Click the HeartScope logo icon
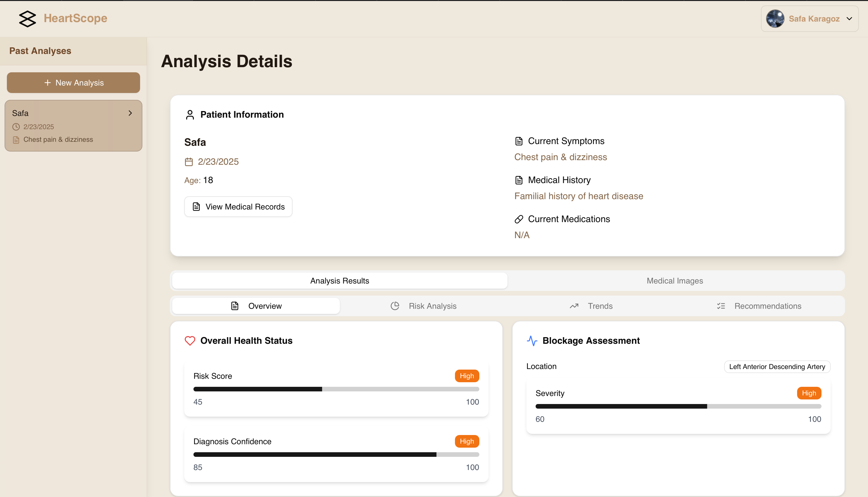The width and height of the screenshot is (868, 497). 27,18
